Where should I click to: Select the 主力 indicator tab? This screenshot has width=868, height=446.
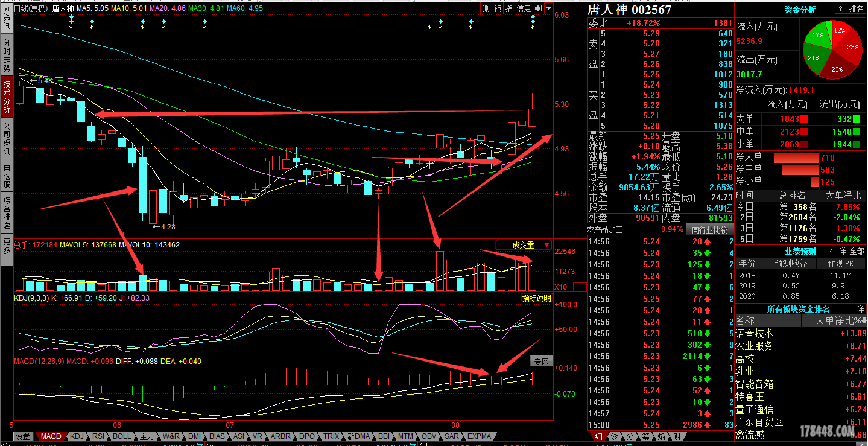click(x=147, y=436)
